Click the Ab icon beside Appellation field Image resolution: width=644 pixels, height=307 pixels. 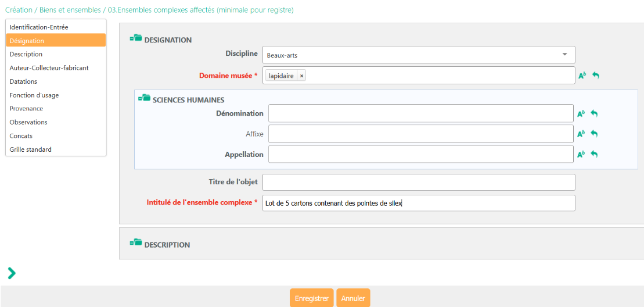click(x=580, y=154)
